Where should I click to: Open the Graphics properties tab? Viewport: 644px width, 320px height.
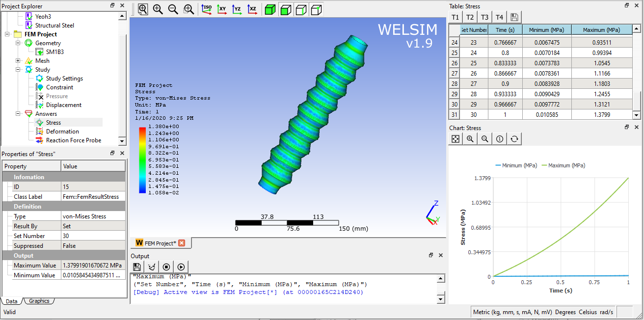[39, 301]
